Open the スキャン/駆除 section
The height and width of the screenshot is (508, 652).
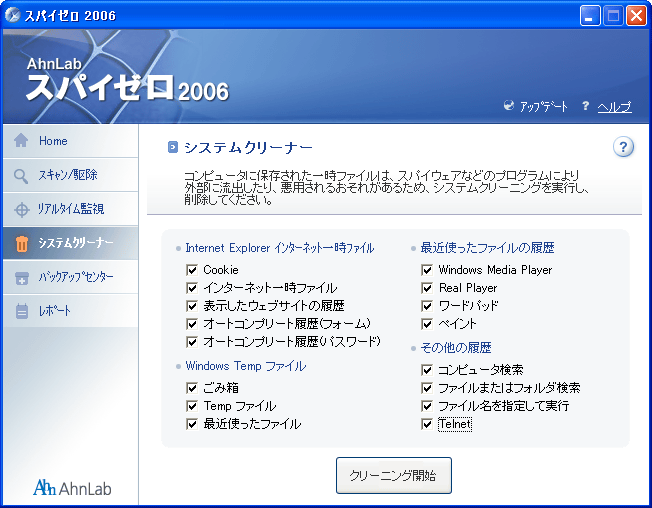70,175
